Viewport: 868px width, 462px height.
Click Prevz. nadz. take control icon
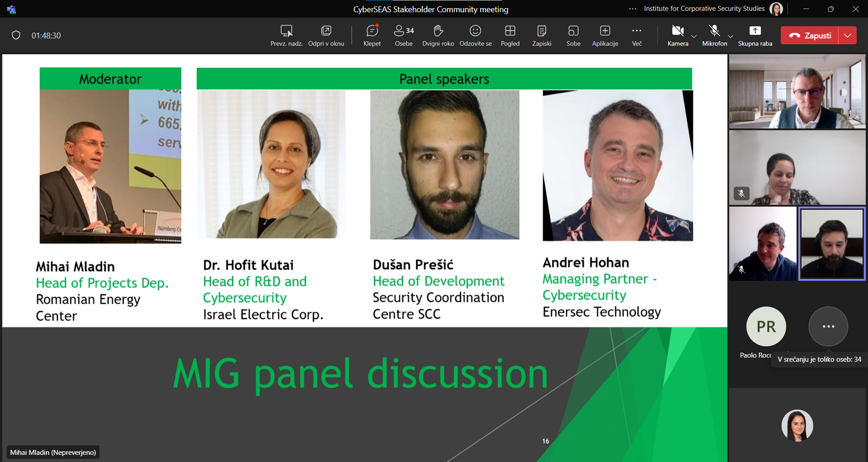click(x=286, y=35)
